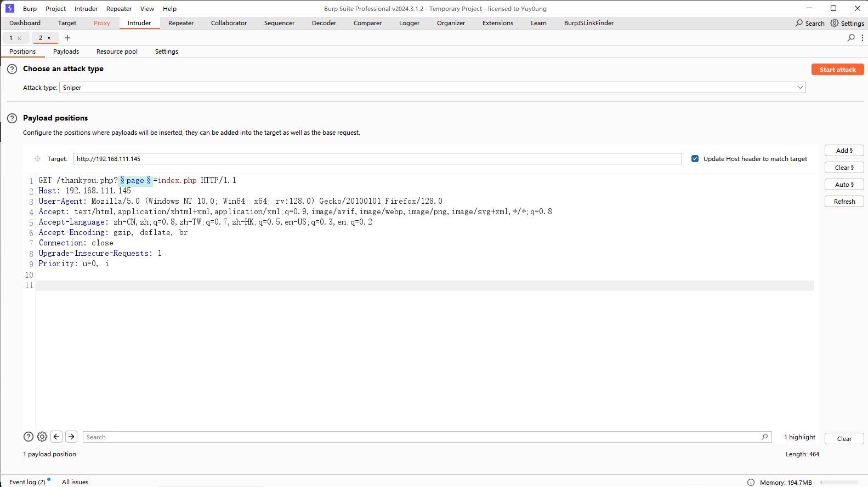The image size is (868, 487).
Task: Go to next search match arrow
Action: tap(71, 437)
